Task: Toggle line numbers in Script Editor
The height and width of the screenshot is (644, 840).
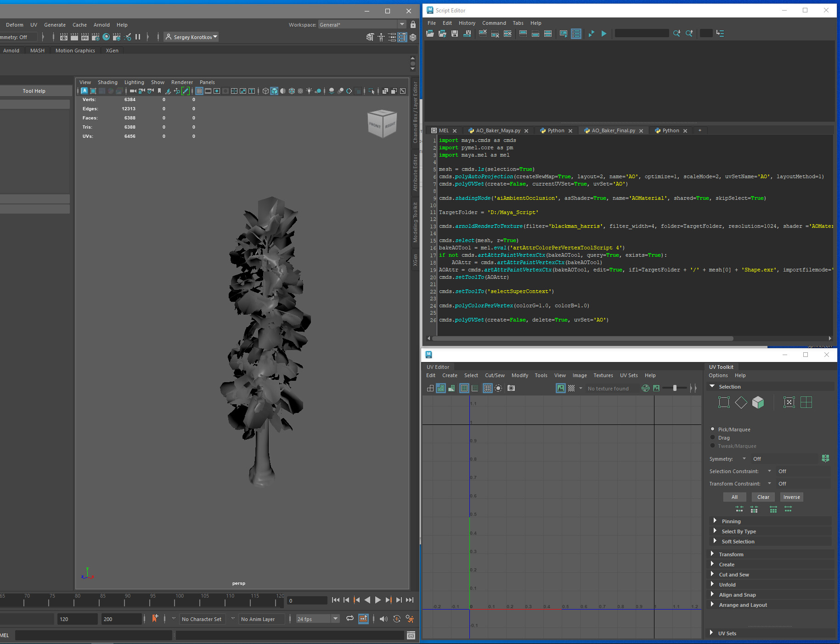Action: tap(576, 34)
